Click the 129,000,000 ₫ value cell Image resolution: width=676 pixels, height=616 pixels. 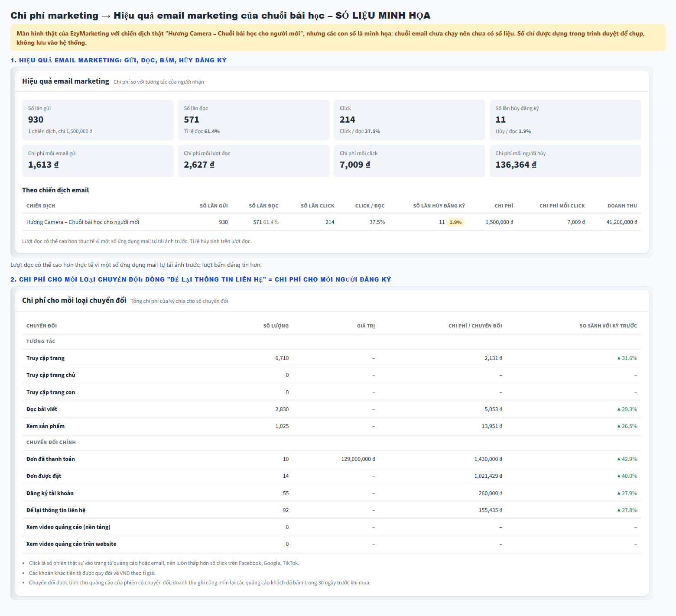[x=358, y=459]
